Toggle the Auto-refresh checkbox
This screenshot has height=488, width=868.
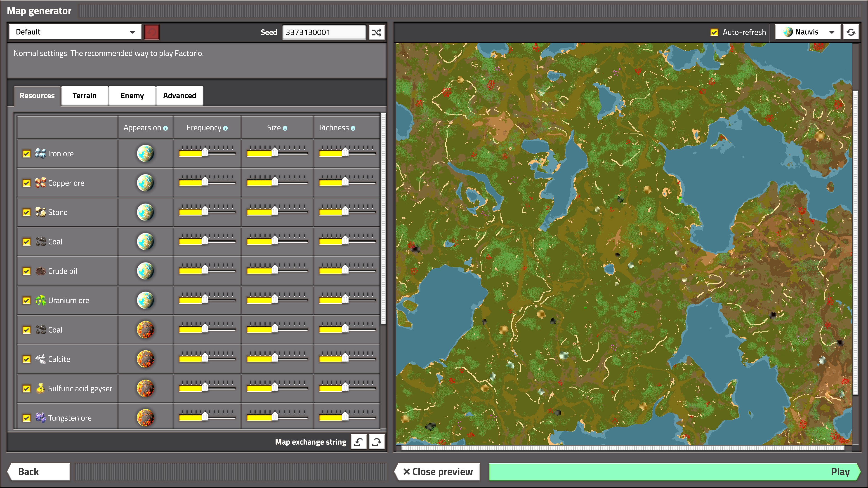[714, 32]
